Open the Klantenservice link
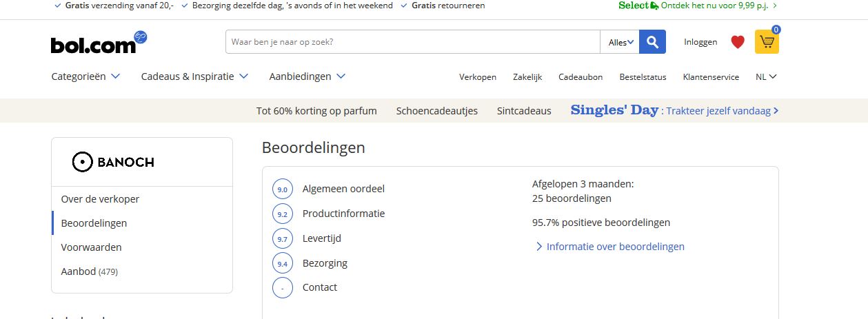Viewport: 868px width, 319px height. tap(711, 77)
